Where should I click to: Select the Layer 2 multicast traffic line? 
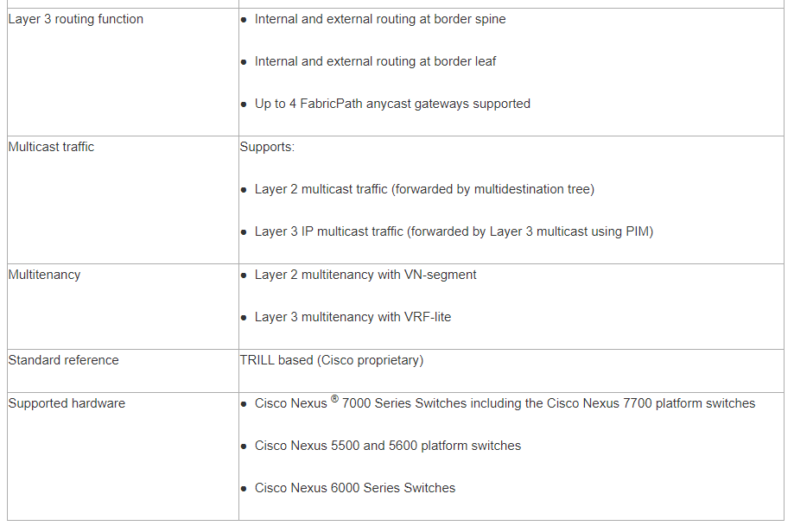click(424, 189)
